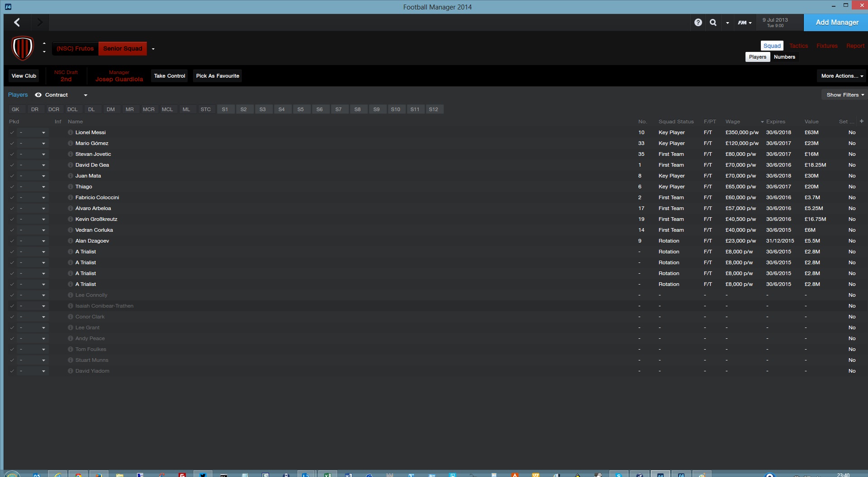Open info icon for Kevin Großkreutz
Viewport: 868px width, 477px height.
(x=71, y=219)
